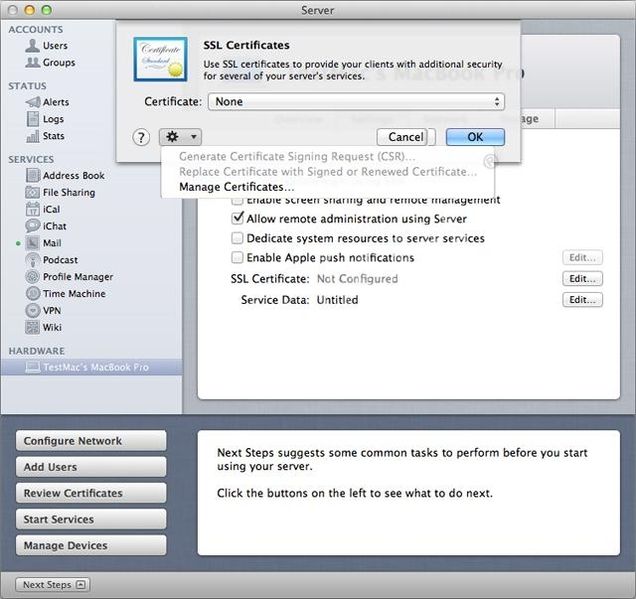Click the help question mark button
636x599 pixels.
point(141,137)
